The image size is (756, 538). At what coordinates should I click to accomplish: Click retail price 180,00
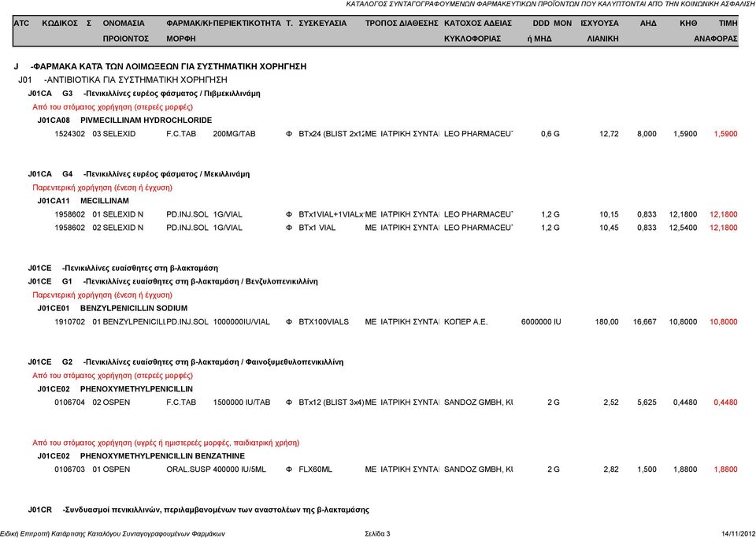607,322
